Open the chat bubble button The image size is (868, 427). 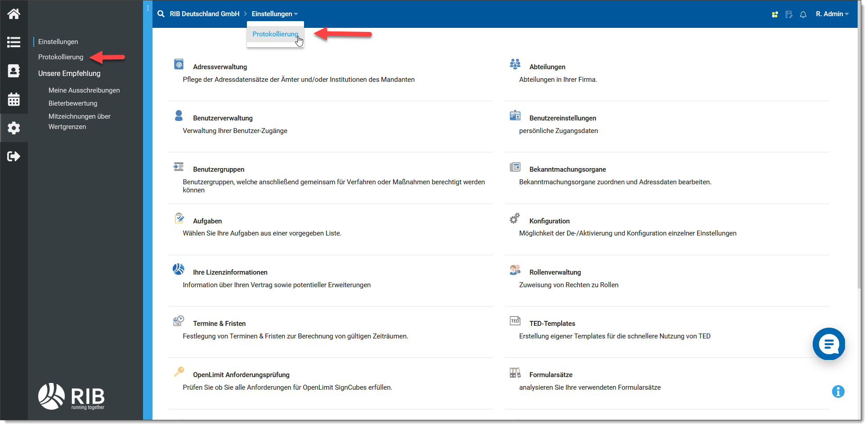coord(829,344)
